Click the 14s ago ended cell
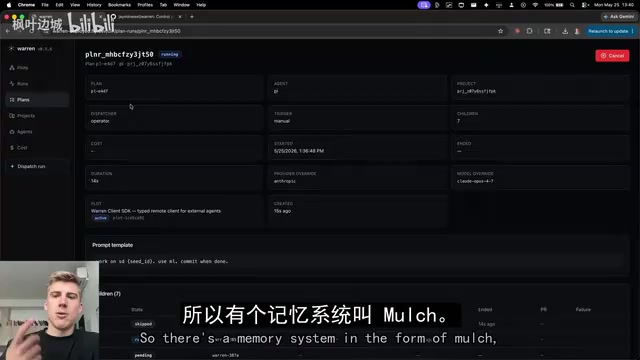The image size is (640, 360). coord(487,324)
